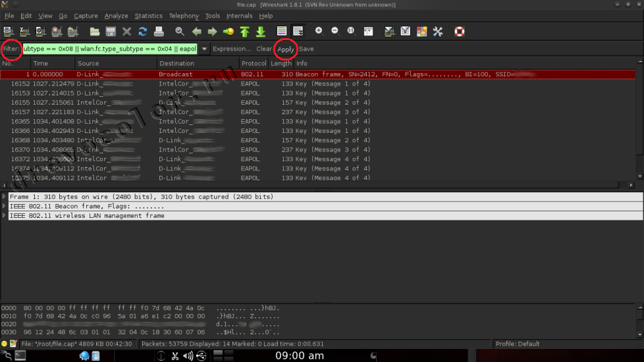Toggle packet list colorization icon
Viewport: 644px width, 362px height.
(282, 31)
